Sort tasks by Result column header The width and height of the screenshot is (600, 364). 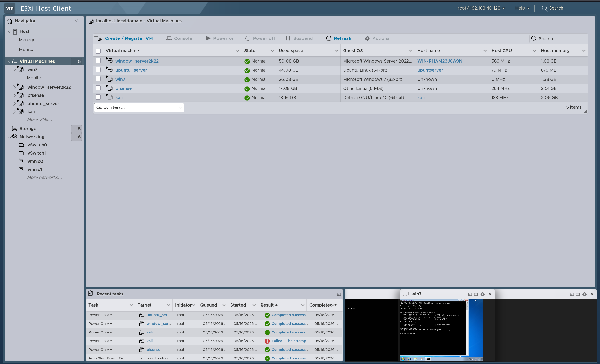[267, 305]
